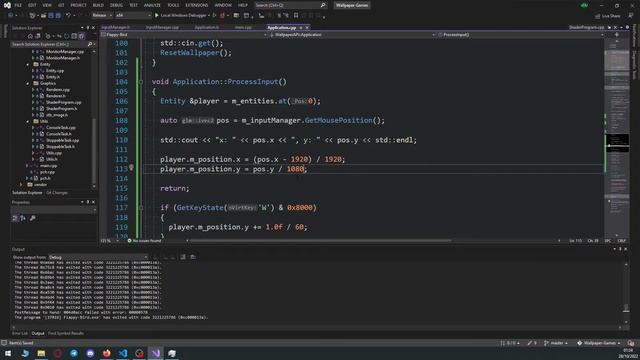Screen dimensions: 640x360
Task: Switch to Application.h tab
Action: pos(207,27)
